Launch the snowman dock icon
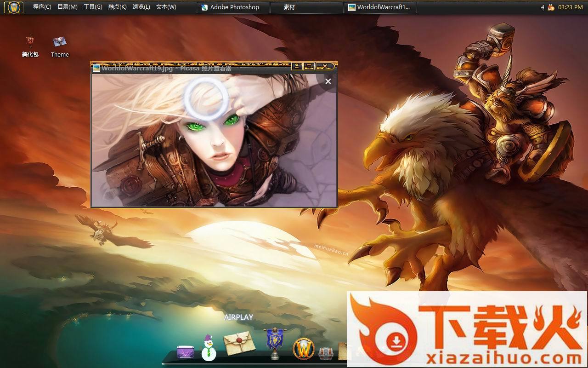This screenshot has height=368, width=588. [x=209, y=348]
